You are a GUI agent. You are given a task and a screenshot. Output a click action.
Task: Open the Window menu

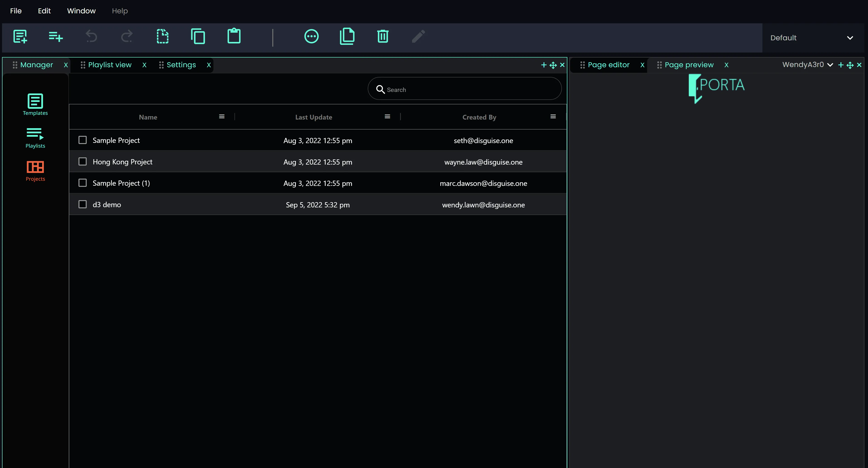(x=81, y=11)
